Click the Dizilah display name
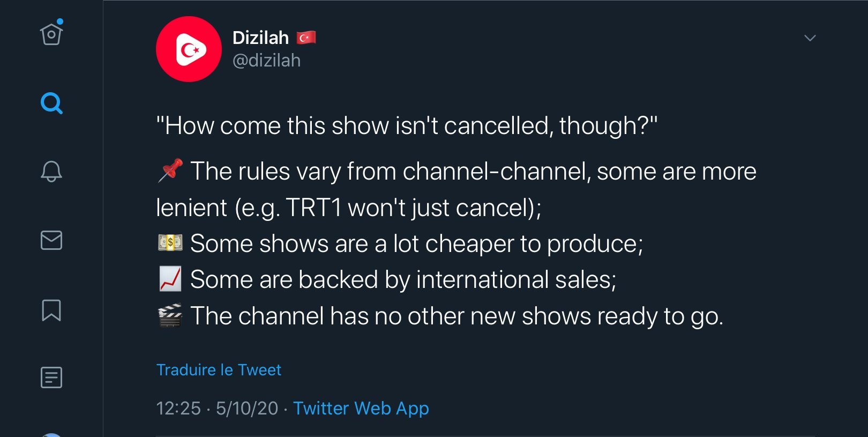This screenshot has width=868, height=437. point(260,38)
